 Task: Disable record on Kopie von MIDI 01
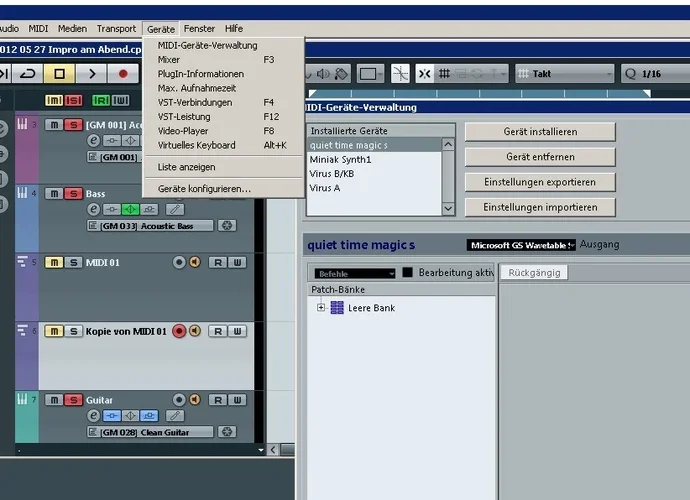coord(179,331)
